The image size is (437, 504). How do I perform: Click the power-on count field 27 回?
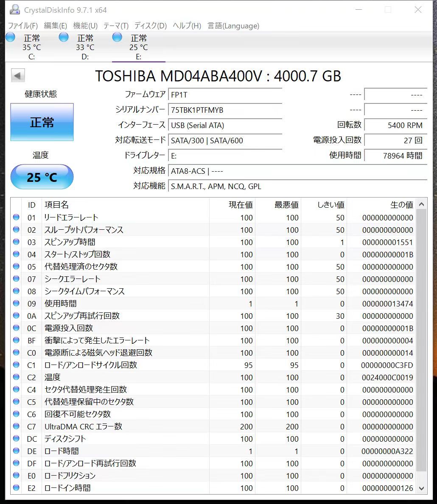pos(396,140)
